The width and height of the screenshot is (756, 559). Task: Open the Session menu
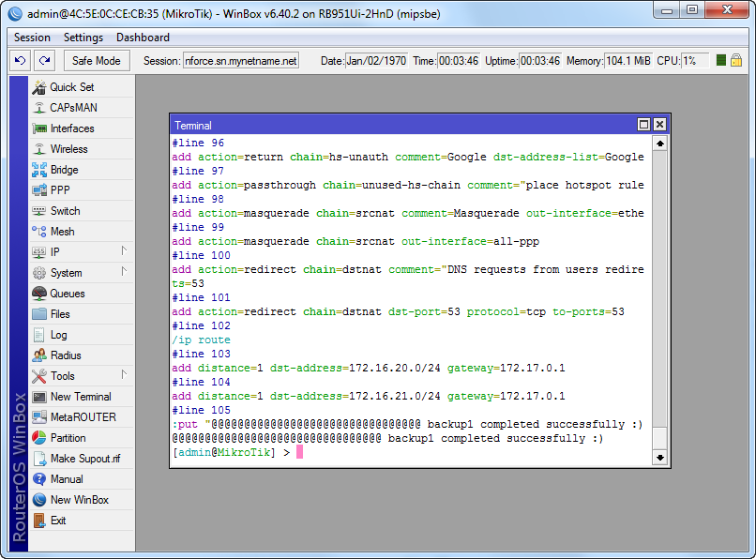pyautogui.click(x=32, y=38)
